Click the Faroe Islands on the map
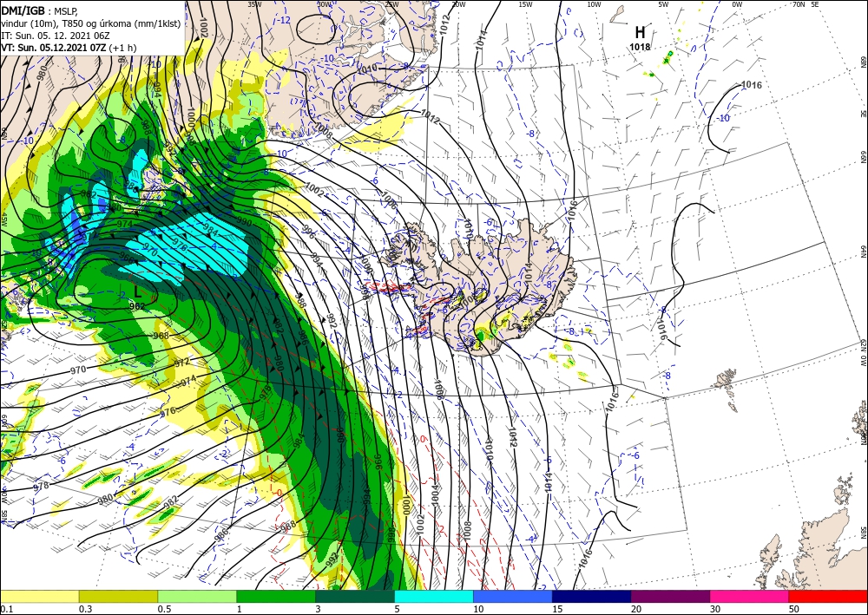 727,387
